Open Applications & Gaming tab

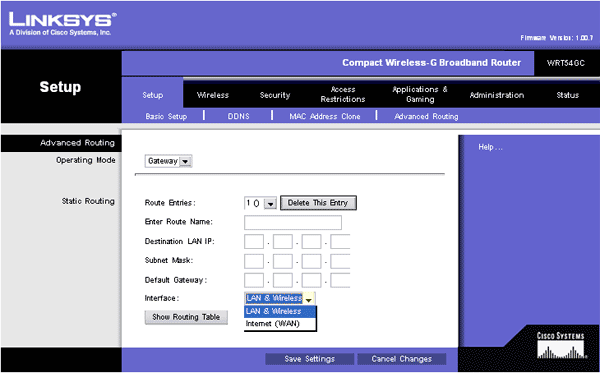click(x=420, y=94)
